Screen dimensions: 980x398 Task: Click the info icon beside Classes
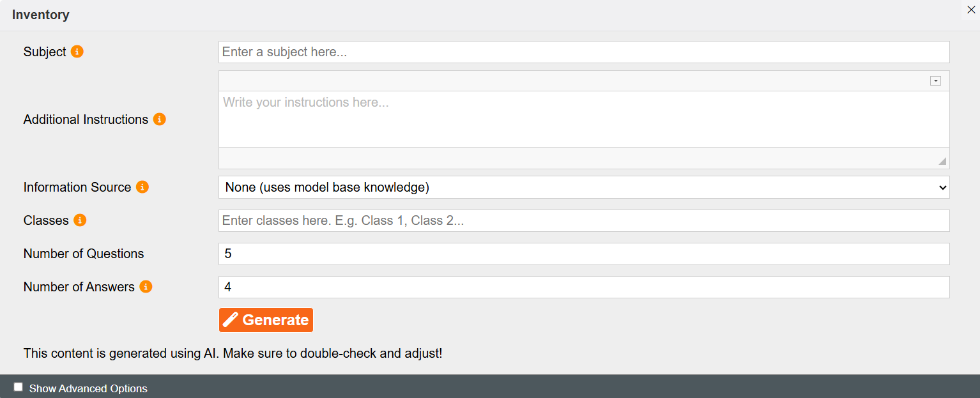point(80,220)
